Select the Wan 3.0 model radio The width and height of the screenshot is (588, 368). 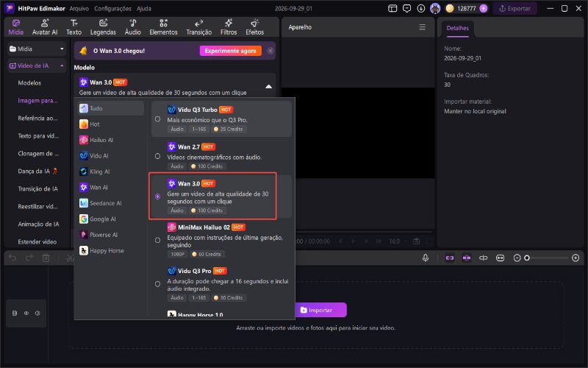click(157, 197)
